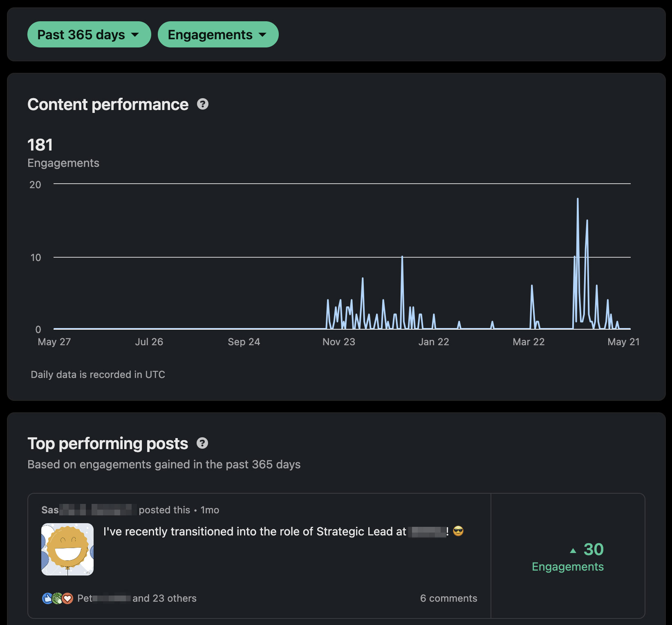The image size is (672, 625).
Task: Click the Mar 22 axis label
Action: (529, 342)
